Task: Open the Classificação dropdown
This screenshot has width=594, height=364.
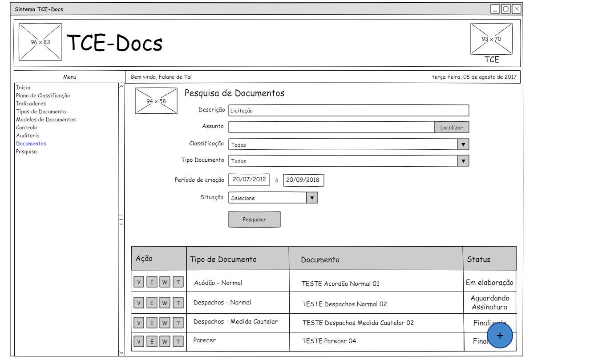Action: [463, 144]
